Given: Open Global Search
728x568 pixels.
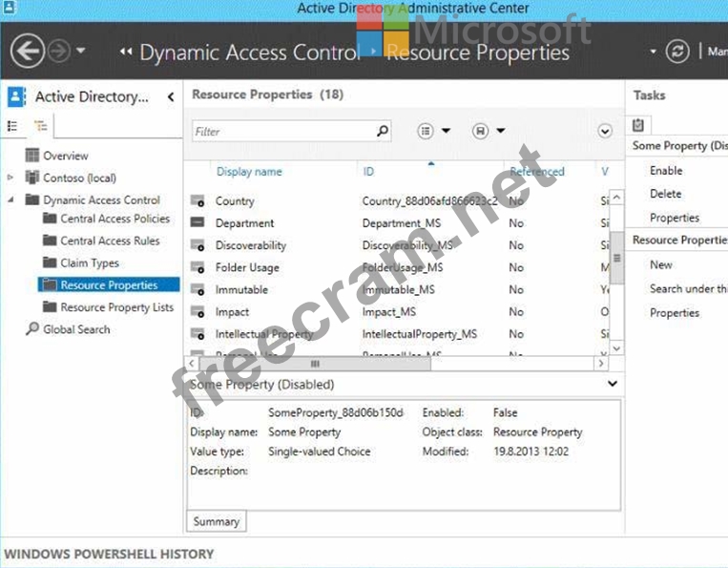Looking at the screenshot, I should tap(76, 329).
